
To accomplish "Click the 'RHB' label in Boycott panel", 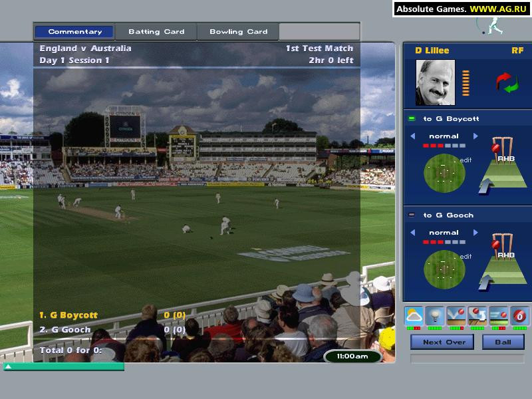I will (506, 158).
